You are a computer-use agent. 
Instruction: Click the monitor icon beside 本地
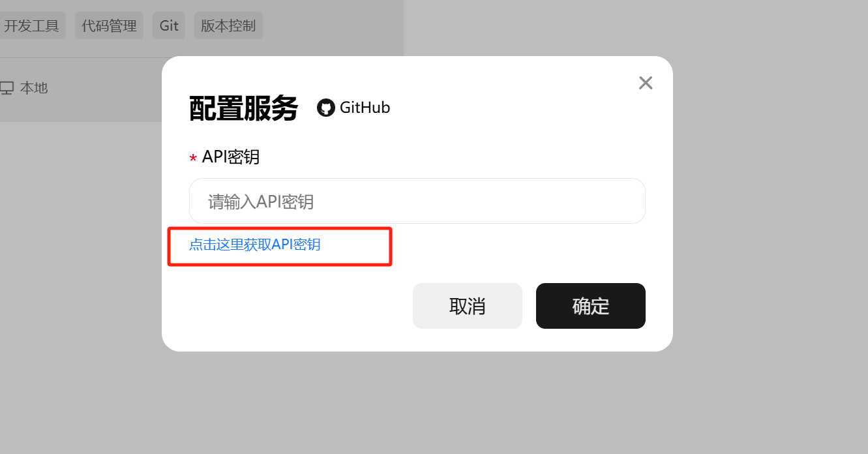(7, 88)
